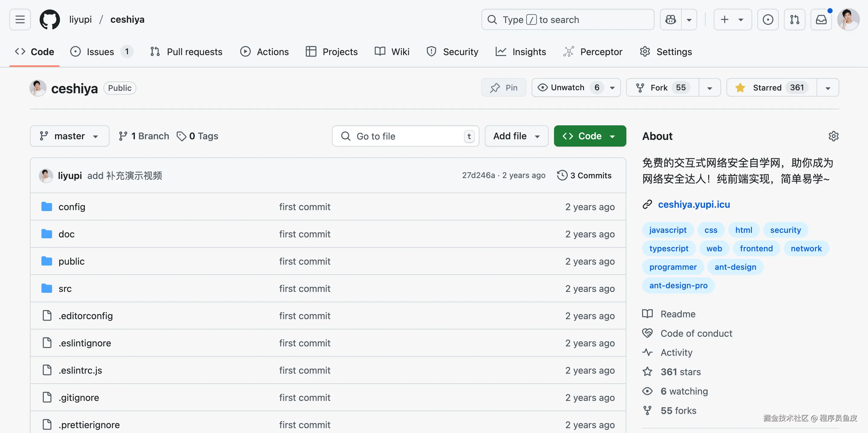
Task: Open the hamburger navigation menu
Action: coord(20,20)
